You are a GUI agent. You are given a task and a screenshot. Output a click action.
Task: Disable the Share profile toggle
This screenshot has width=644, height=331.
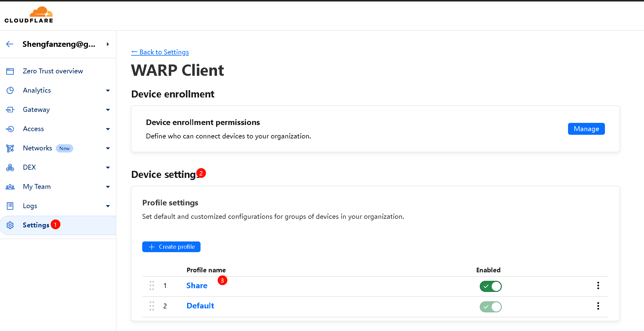[490, 286]
